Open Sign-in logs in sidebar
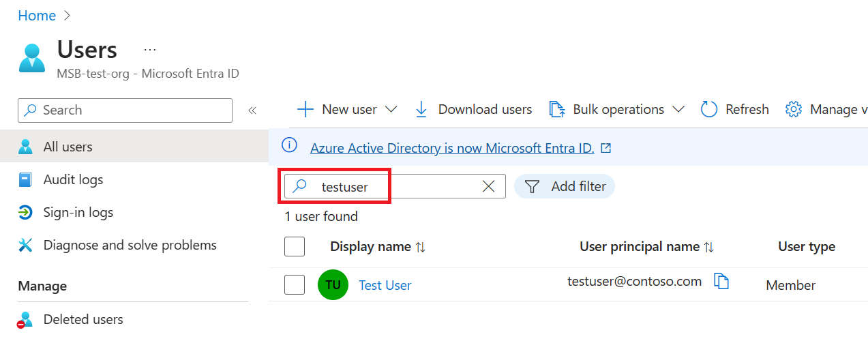The height and width of the screenshot is (341, 868). [78, 213]
